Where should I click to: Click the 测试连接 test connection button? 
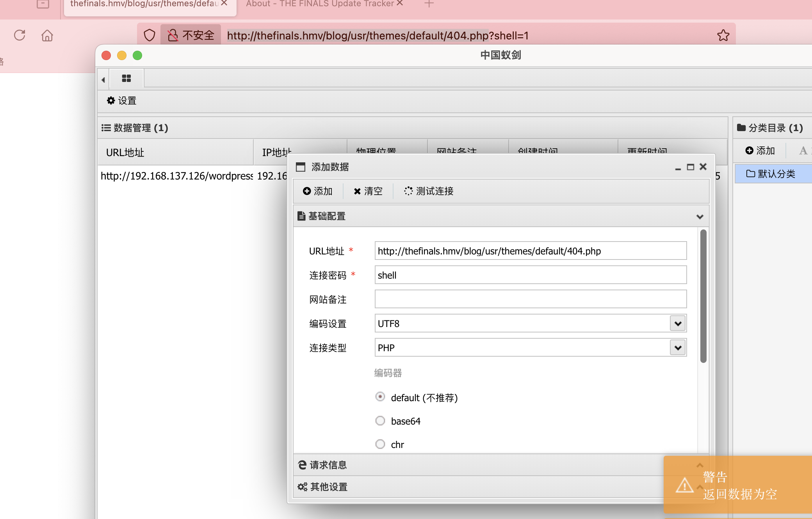click(429, 191)
